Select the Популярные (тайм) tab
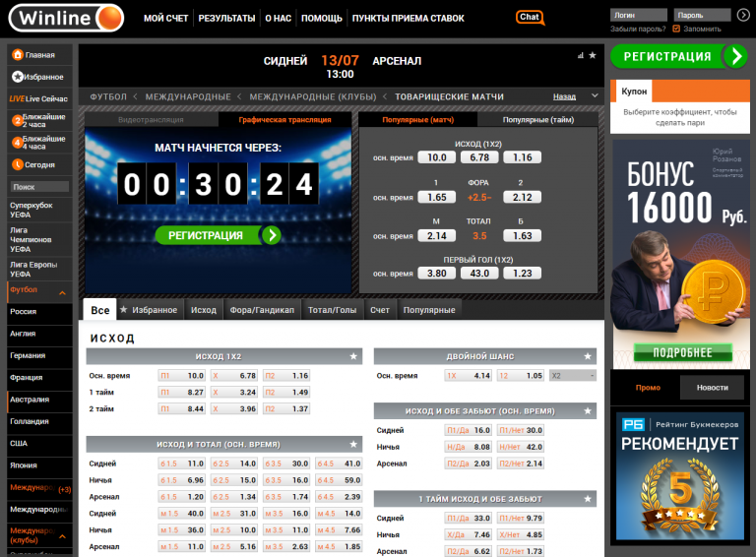 537,120
